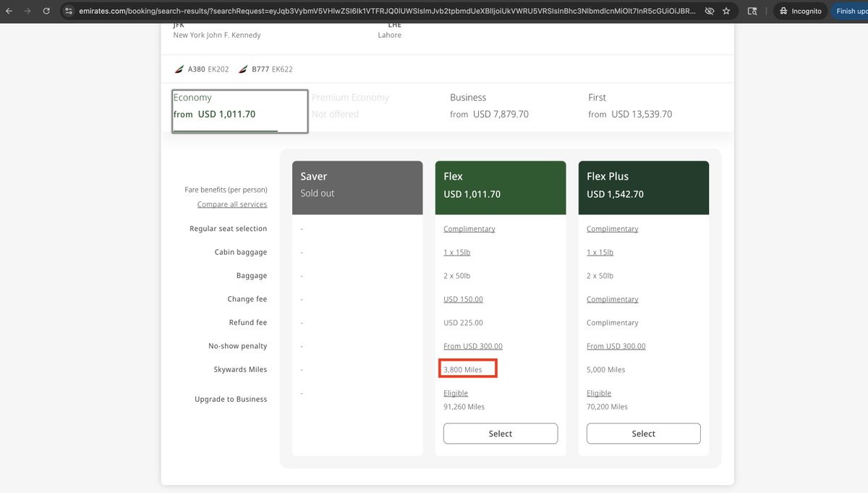Open Flex Eligible upgrade to Business link
868x493 pixels.
(456, 394)
